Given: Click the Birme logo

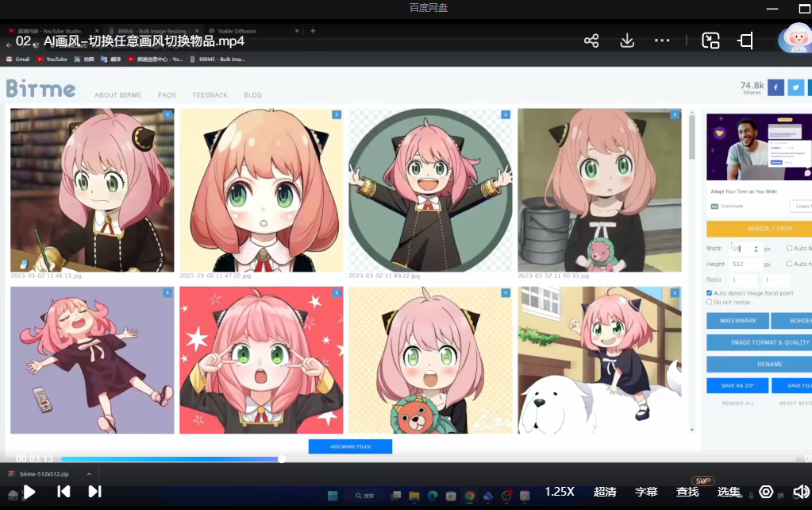Looking at the screenshot, I should click(41, 89).
